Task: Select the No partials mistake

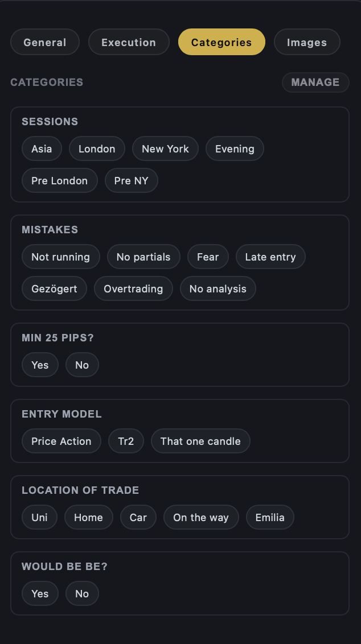Action: [143, 257]
